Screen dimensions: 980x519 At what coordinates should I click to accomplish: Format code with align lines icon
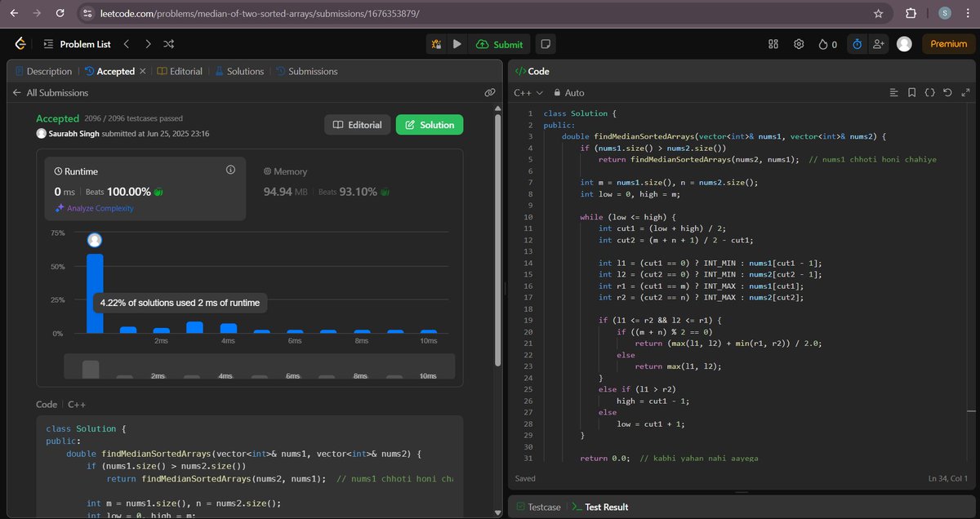pyautogui.click(x=893, y=93)
